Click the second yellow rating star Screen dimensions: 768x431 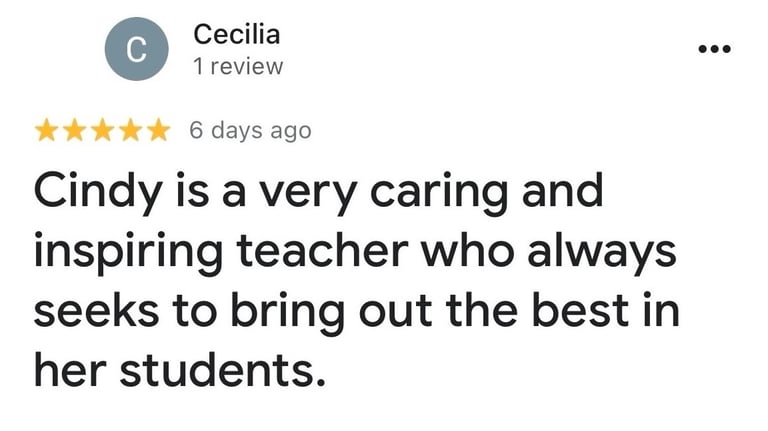point(75,131)
